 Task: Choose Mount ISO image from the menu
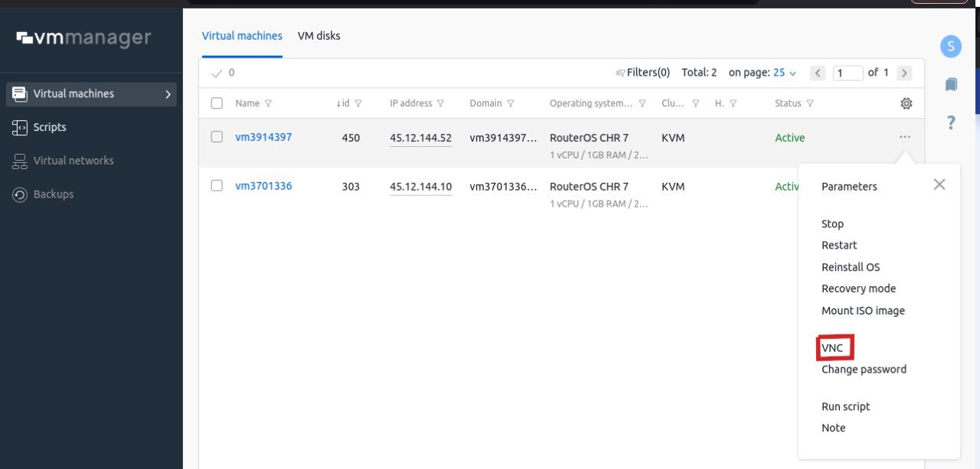[x=863, y=311]
